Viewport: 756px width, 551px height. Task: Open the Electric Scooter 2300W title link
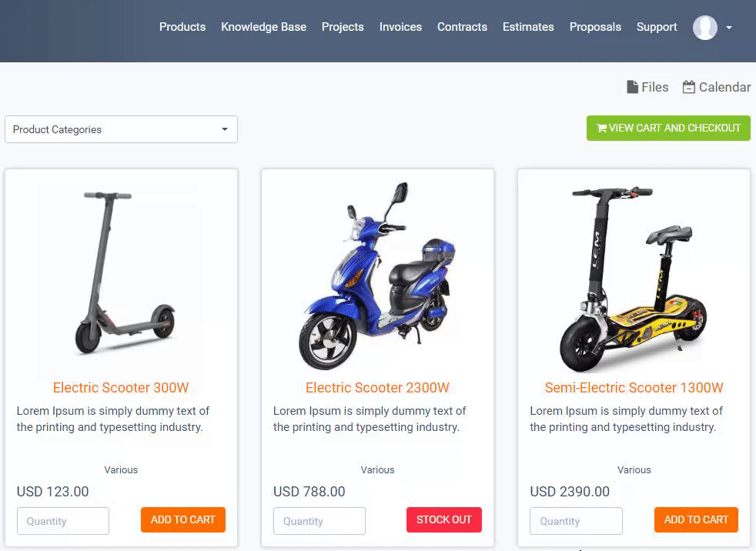(x=377, y=388)
